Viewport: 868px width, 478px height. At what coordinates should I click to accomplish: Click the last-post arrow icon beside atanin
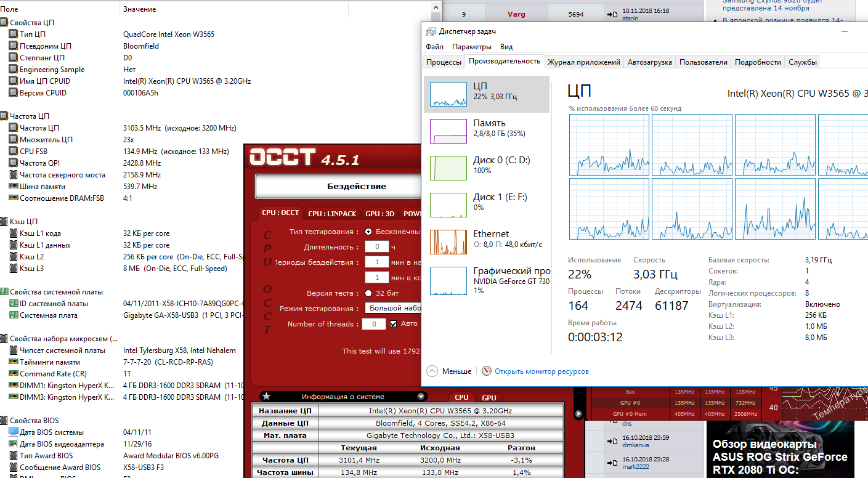tap(612, 14)
